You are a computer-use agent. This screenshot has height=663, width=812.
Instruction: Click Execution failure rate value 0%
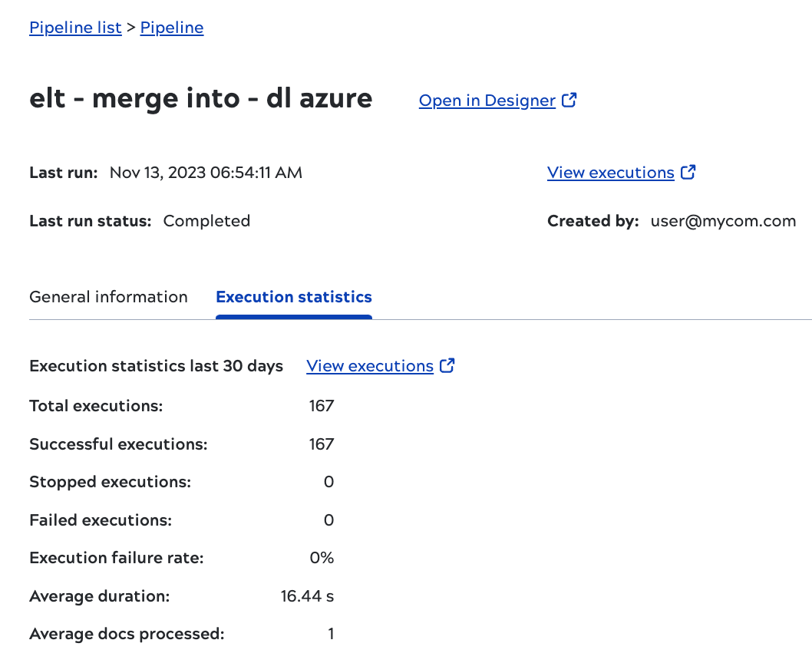coord(322,558)
